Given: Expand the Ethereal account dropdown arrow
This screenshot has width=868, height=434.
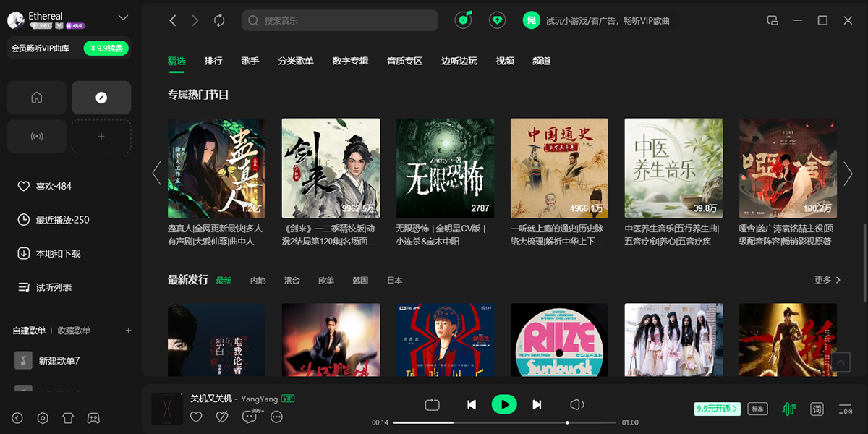Looking at the screenshot, I should [x=123, y=17].
